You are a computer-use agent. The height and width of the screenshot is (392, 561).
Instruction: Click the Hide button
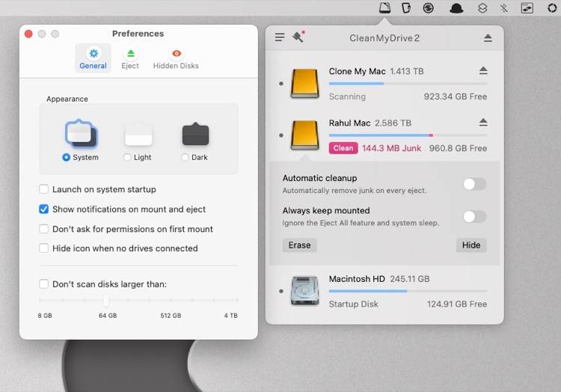pyautogui.click(x=471, y=245)
